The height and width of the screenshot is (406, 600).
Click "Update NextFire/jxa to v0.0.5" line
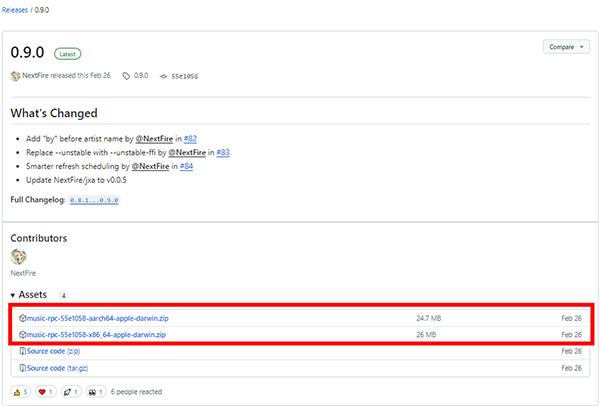76,180
